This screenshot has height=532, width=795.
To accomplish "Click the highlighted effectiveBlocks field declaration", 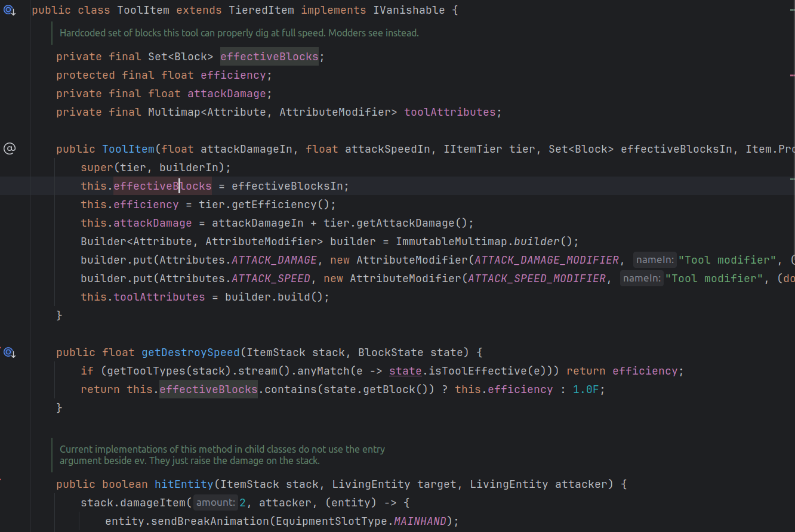I will pos(269,57).
